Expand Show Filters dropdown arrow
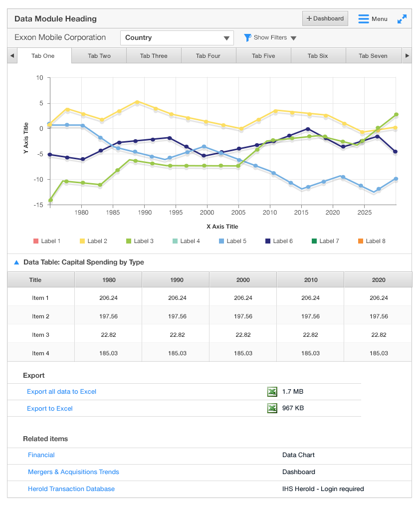The width and height of the screenshot is (420, 509). [293, 38]
